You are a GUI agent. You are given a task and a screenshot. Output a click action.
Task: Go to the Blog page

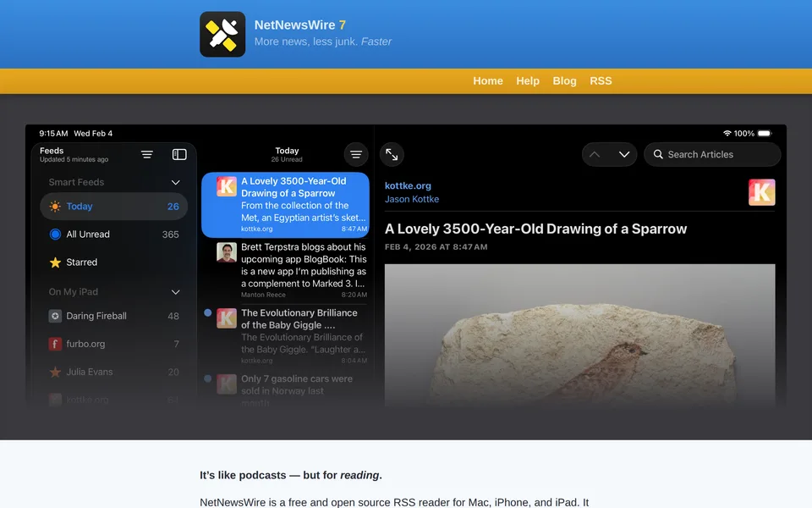[x=564, y=81]
